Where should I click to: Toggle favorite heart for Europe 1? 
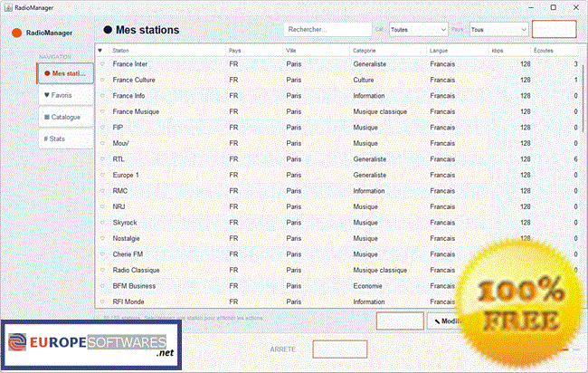pyautogui.click(x=102, y=175)
